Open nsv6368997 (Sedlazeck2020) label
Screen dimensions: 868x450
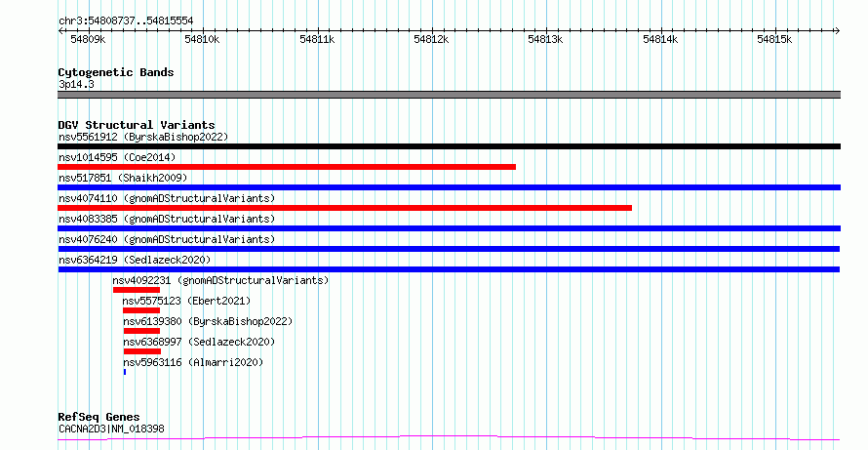pos(199,342)
